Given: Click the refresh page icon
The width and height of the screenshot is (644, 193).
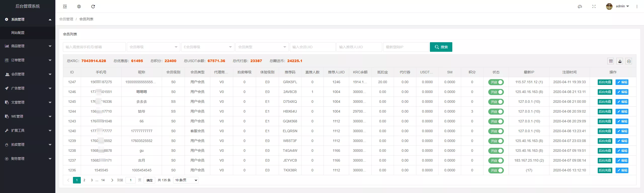Looking at the screenshot, I should (x=93, y=7).
